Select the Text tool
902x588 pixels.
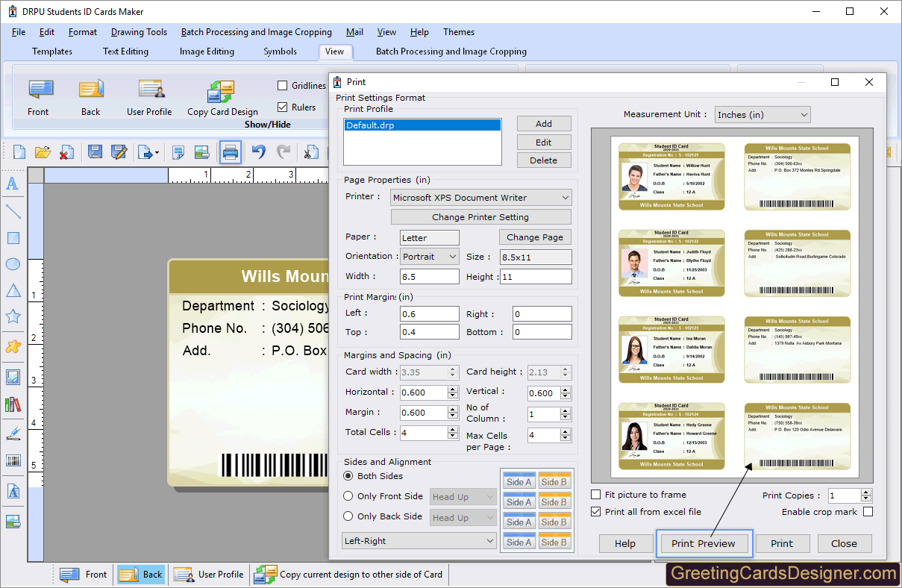12,184
